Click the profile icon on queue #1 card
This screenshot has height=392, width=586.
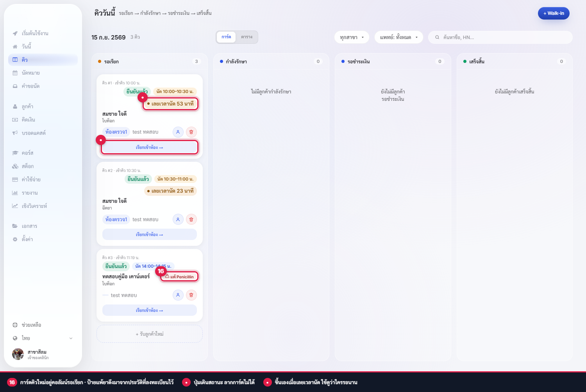coord(178,132)
